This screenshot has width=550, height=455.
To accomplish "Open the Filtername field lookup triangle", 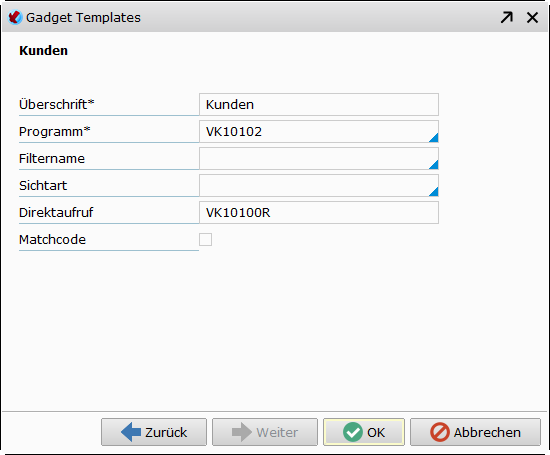I will coord(434,164).
